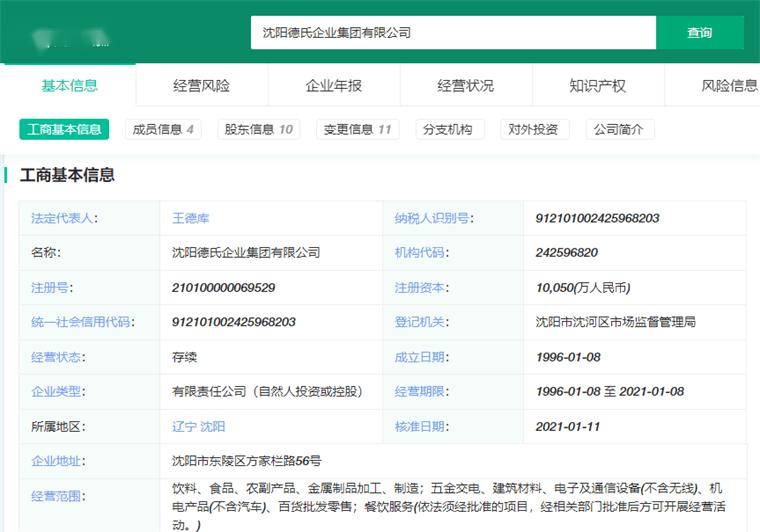Select registration number 210100000069529

[223, 288]
